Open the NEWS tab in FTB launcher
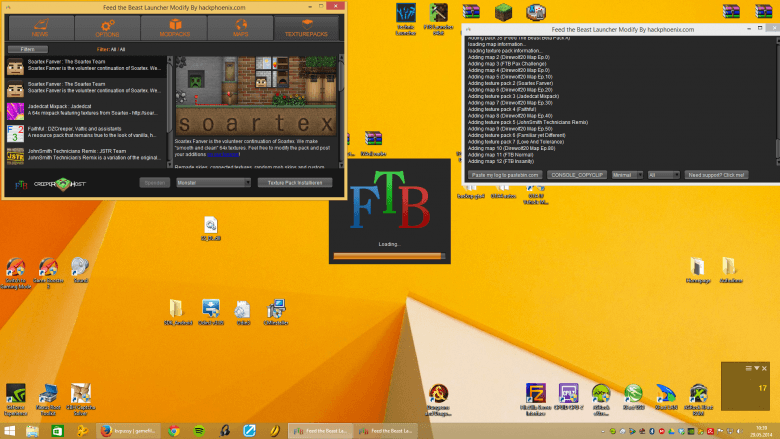Viewport: 780px width, 439px height. 40,28
